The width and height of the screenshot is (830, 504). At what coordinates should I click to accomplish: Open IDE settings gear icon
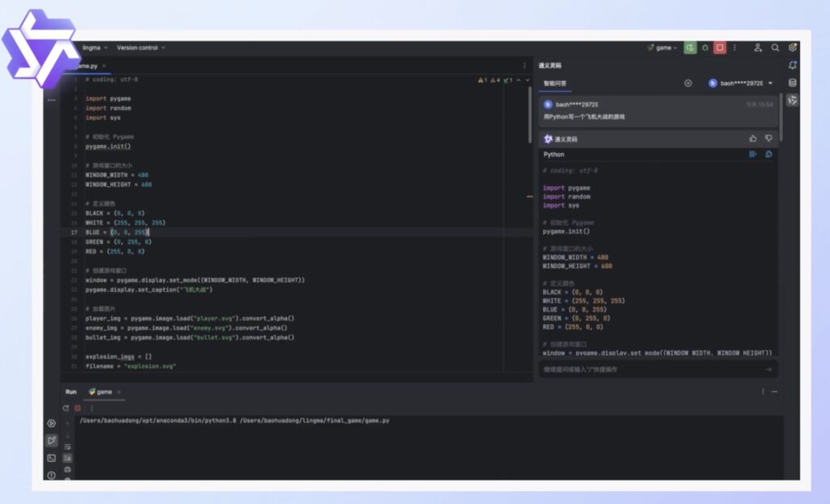pos(793,48)
